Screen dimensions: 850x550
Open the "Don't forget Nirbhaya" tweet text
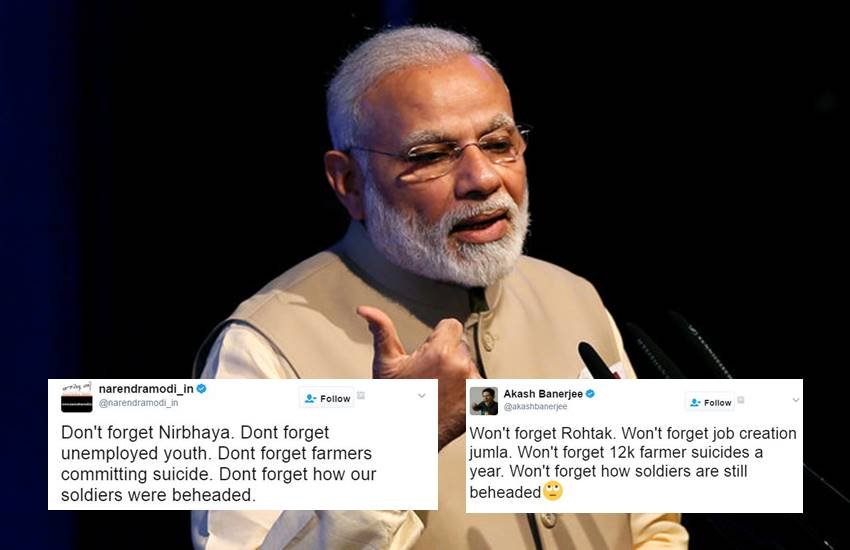[218, 463]
